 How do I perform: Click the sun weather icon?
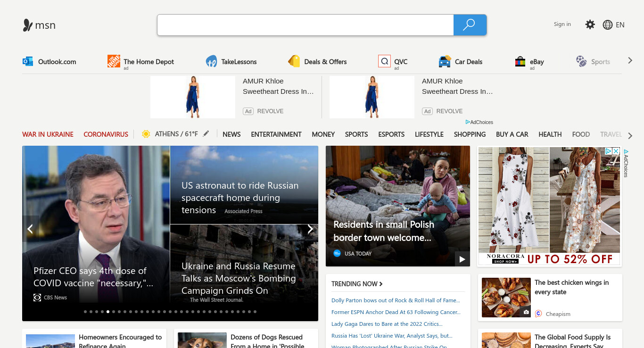tap(146, 134)
